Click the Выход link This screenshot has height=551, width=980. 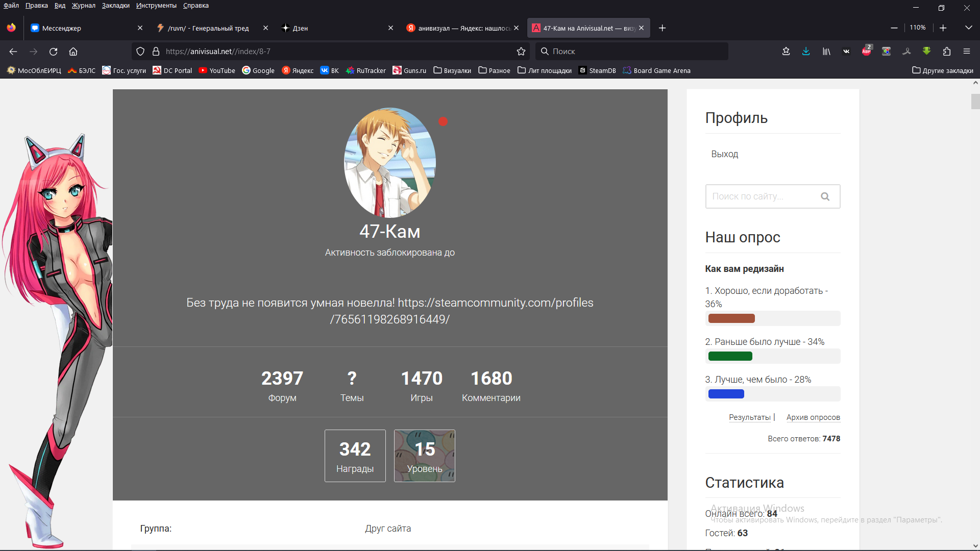tap(724, 154)
